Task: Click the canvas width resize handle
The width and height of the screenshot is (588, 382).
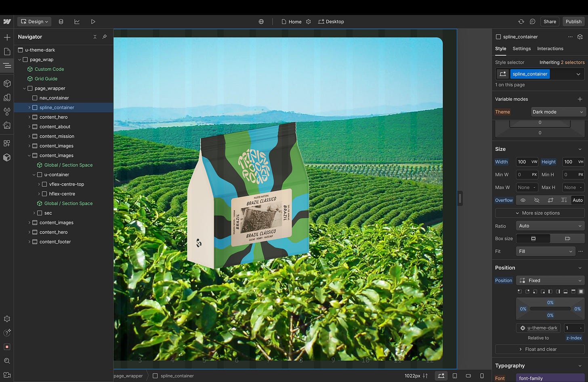Action: click(x=460, y=198)
